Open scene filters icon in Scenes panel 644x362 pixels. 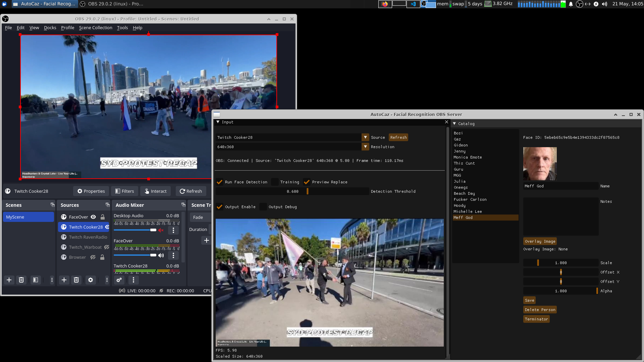(36, 280)
